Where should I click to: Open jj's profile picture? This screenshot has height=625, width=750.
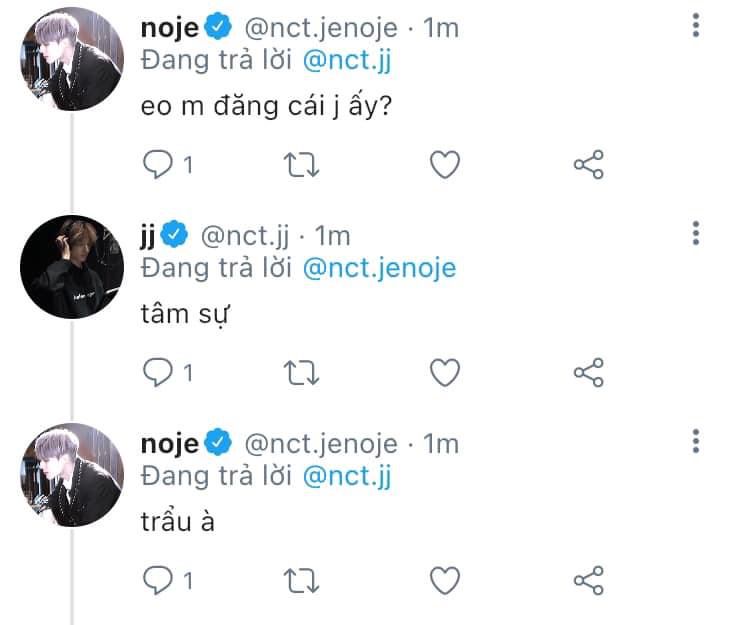[72, 266]
